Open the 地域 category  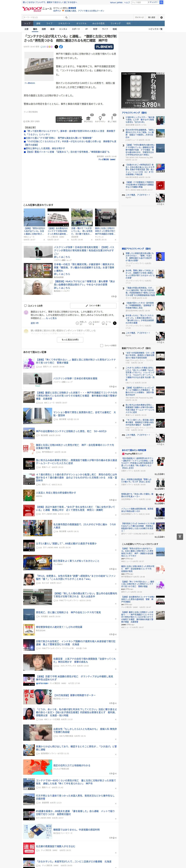[x=114, y=29]
